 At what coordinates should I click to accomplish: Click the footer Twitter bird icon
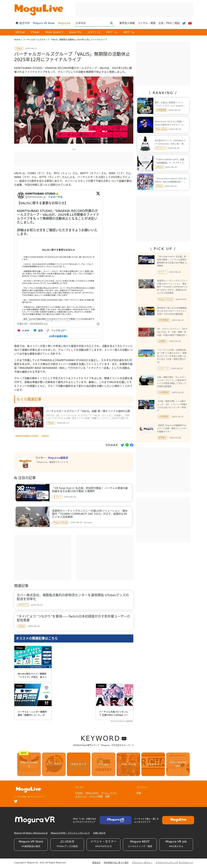[15, 801]
